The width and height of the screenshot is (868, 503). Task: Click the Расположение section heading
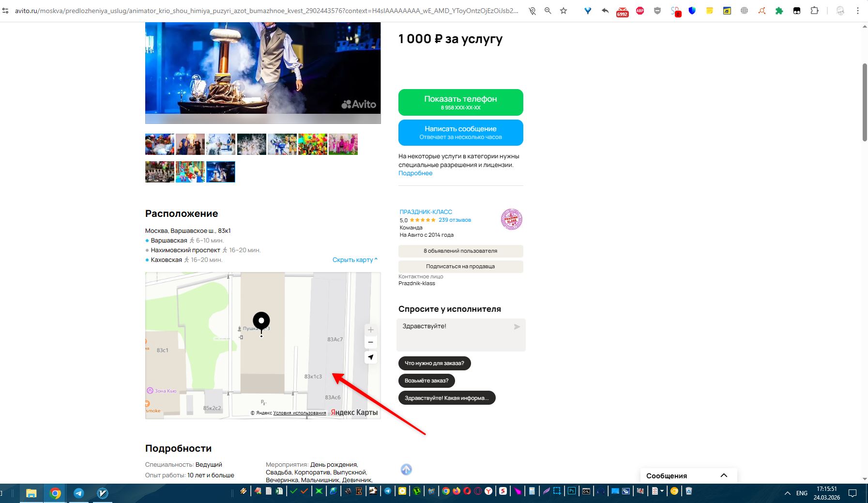[182, 213]
